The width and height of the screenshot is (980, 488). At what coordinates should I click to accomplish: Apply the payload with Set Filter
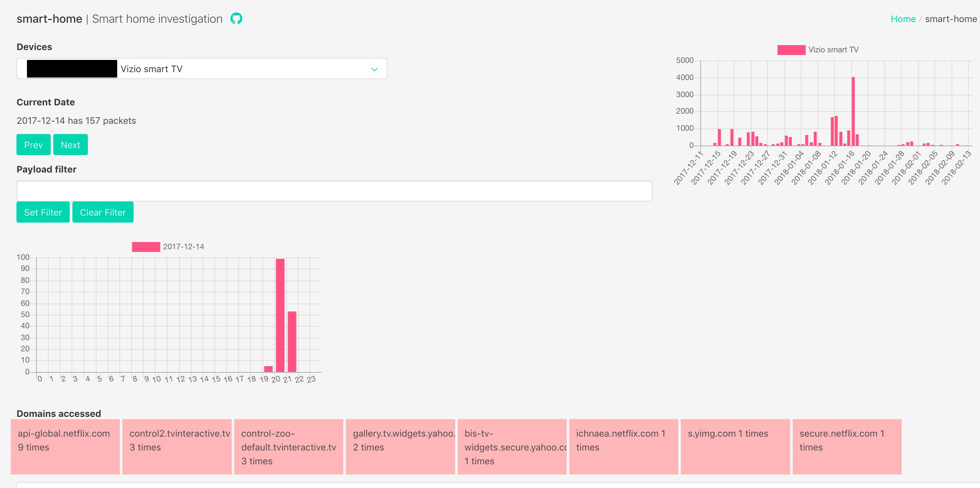tap(43, 212)
